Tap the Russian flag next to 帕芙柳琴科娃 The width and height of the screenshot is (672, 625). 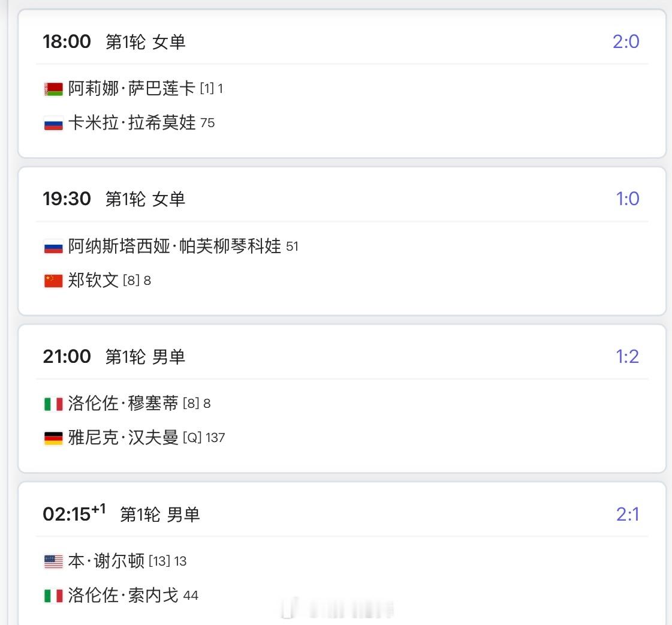coord(53,247)
